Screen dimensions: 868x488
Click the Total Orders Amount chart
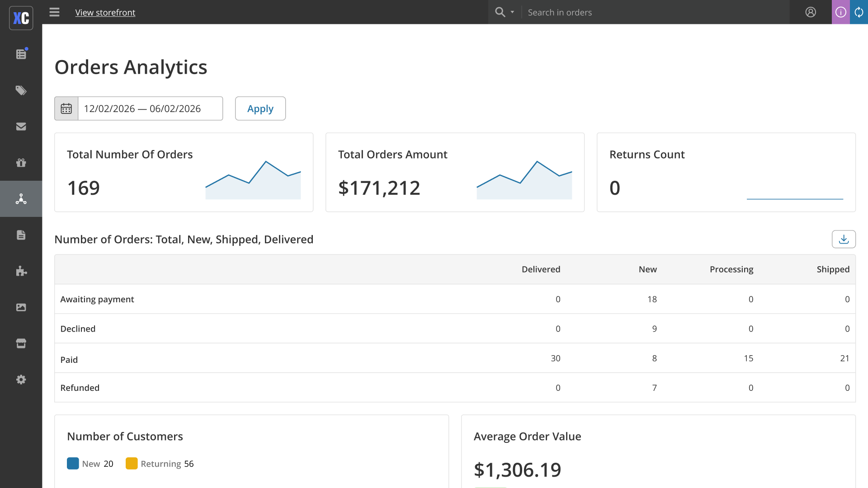point(524,180)
